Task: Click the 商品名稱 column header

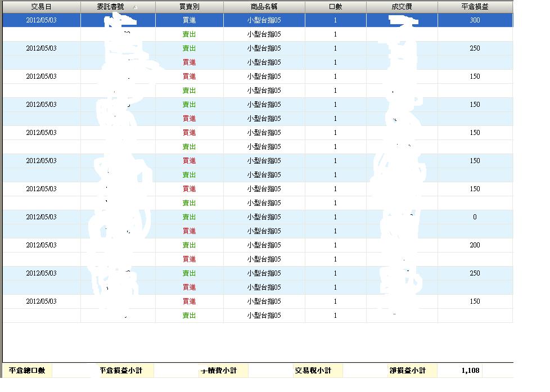Action: click(264, 7)
